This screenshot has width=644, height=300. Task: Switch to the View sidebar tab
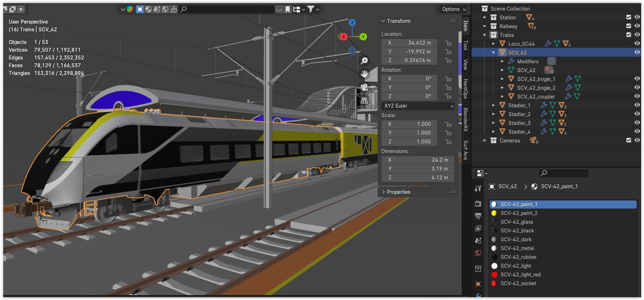pyautogui.click(x=465, y=64)
